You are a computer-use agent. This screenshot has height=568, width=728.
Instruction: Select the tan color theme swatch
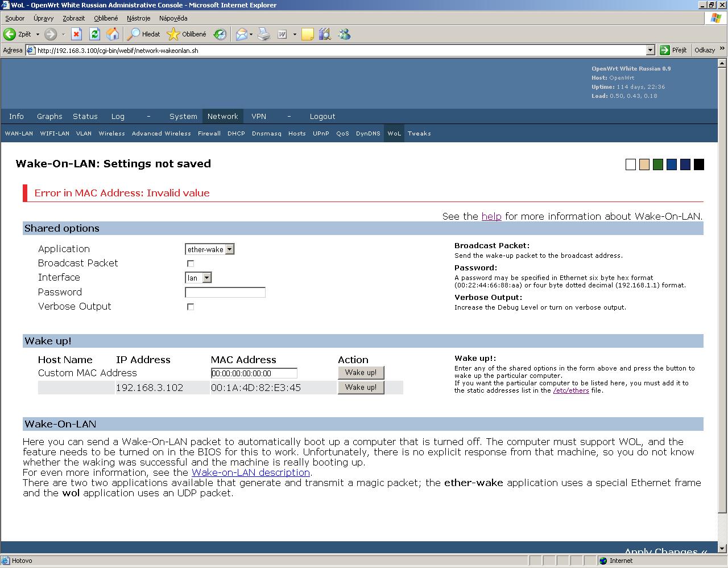(644, 164)
